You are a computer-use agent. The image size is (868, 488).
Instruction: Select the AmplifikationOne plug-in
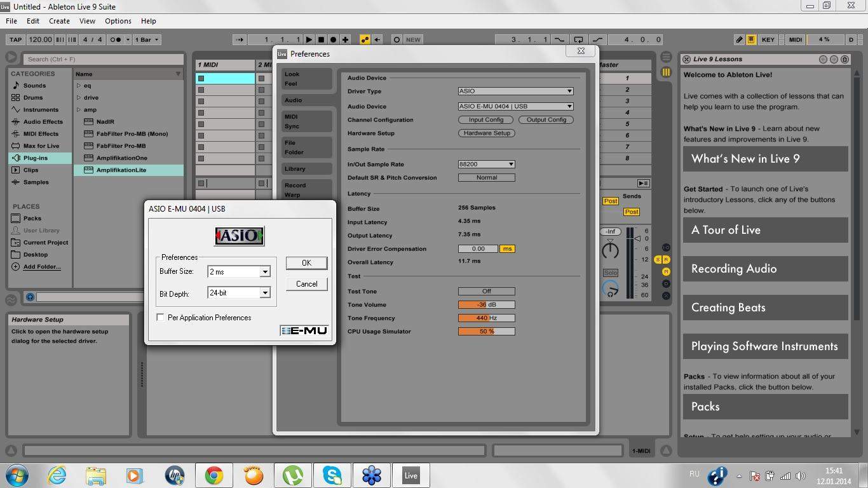(x=121, y=158)
